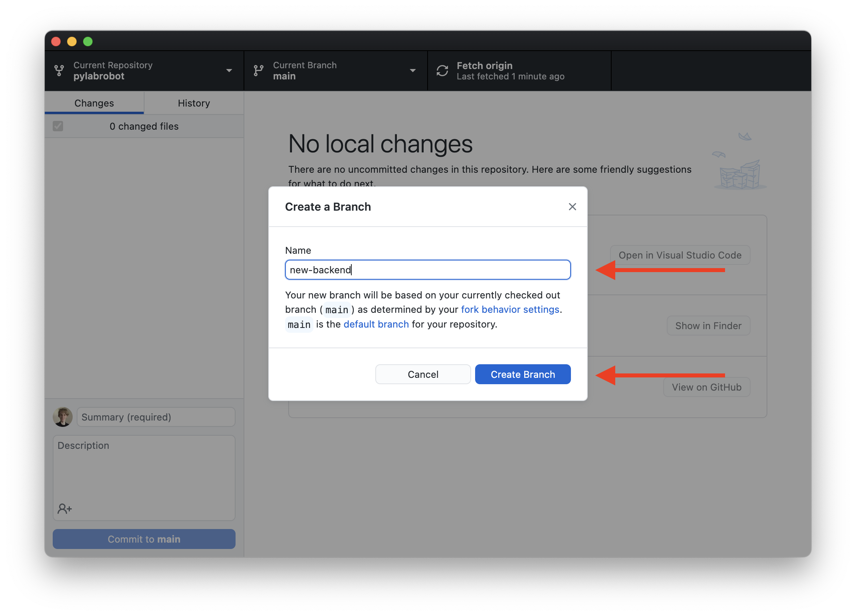Click the red close window button

point(56,41)
